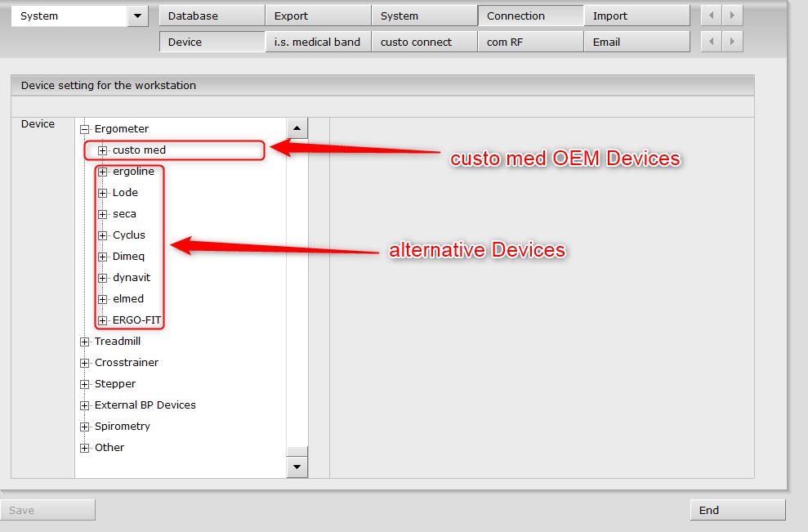The width and height of the screenshot is (808, 532).
Task: Select ERGO-FIT tree entry
Action: pos(136,320)
